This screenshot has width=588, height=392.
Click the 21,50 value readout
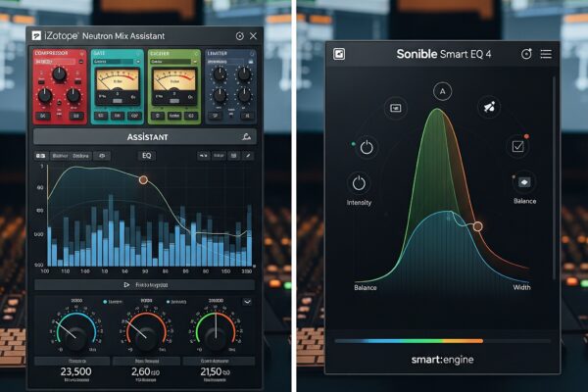click(216, 371)
